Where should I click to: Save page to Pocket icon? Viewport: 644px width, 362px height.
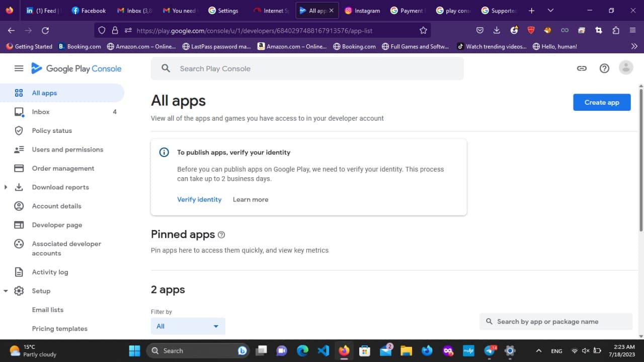pyautogui.click(x=480, y=30)
